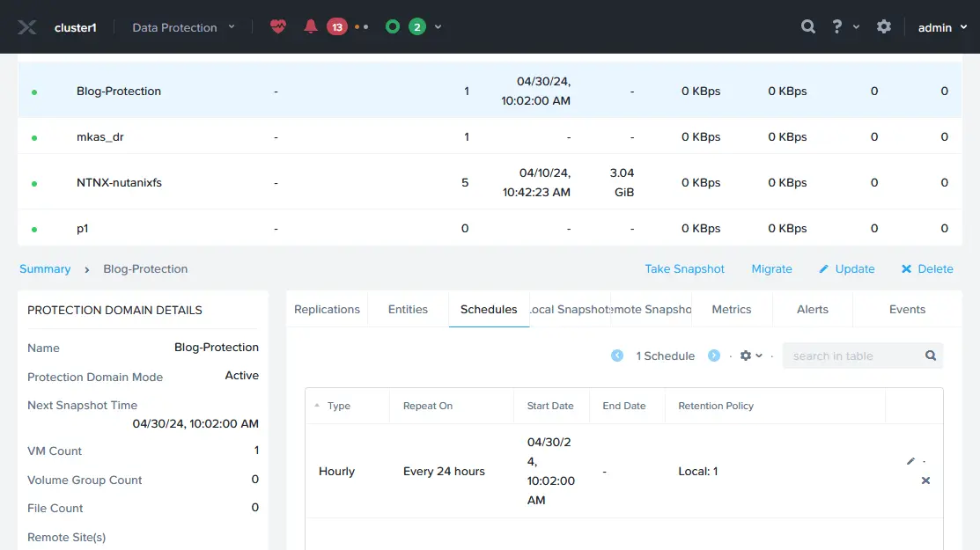Click the Delete action
980x550 pixels.
coord(927,269)
